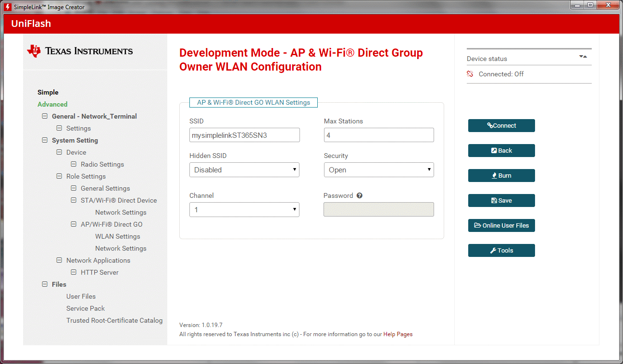Click the Password help question-mark icon
Viewport: 623px width, 364px height.
pyautogui.click(x=359, y=195)
